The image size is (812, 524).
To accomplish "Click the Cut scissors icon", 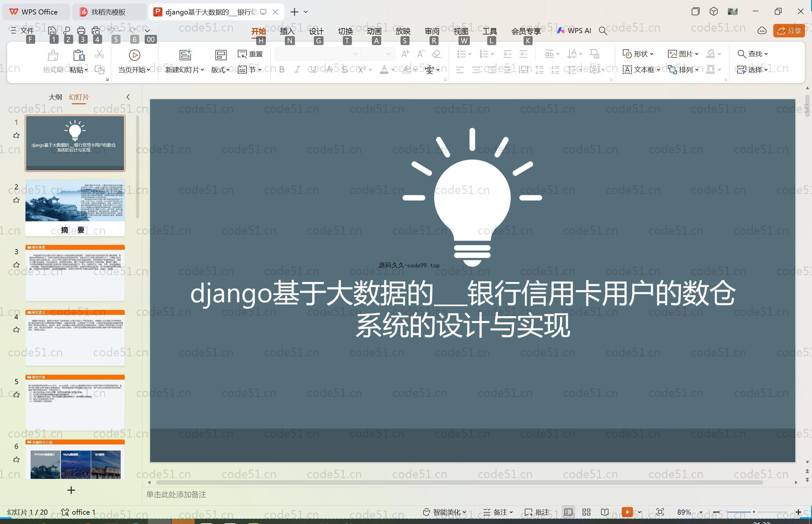I will pos(99,54).
